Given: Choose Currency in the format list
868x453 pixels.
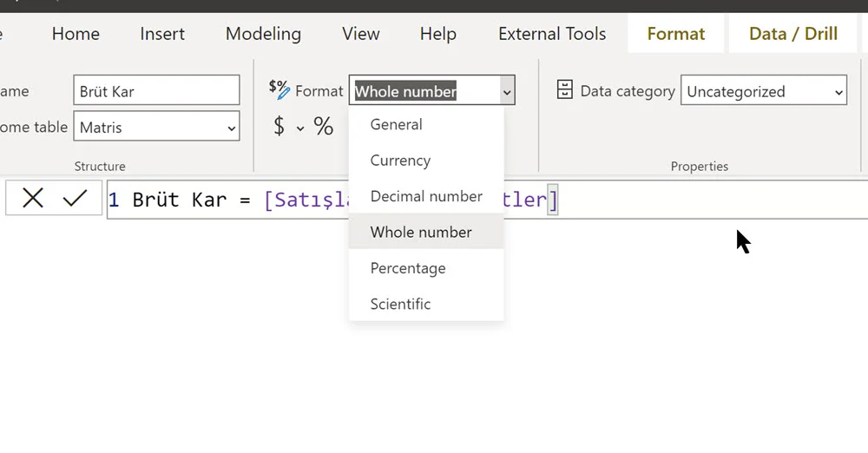Looking at the screenshot, I should (x=426, y=160).
